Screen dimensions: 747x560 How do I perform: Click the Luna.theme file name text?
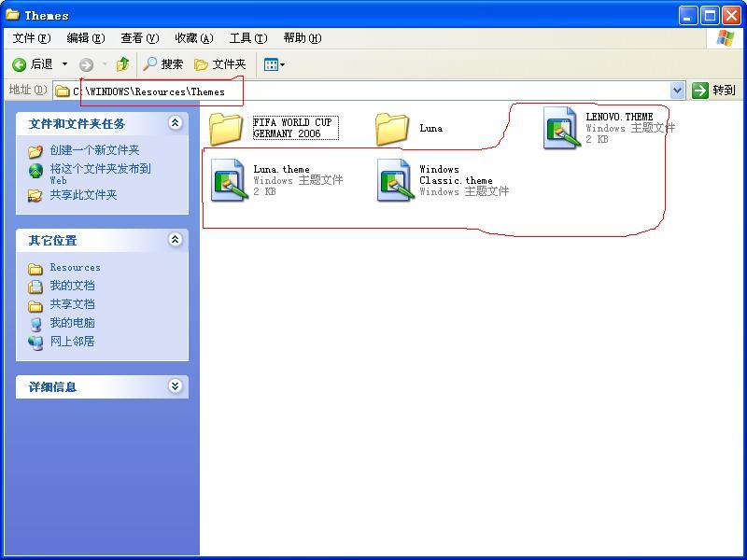[281, 169]
